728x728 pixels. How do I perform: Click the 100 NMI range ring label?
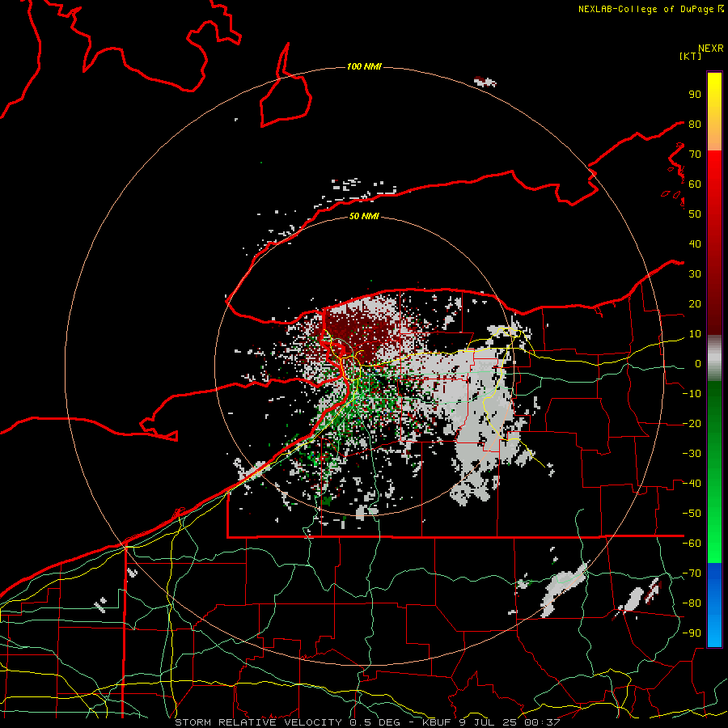coord(364,67)
